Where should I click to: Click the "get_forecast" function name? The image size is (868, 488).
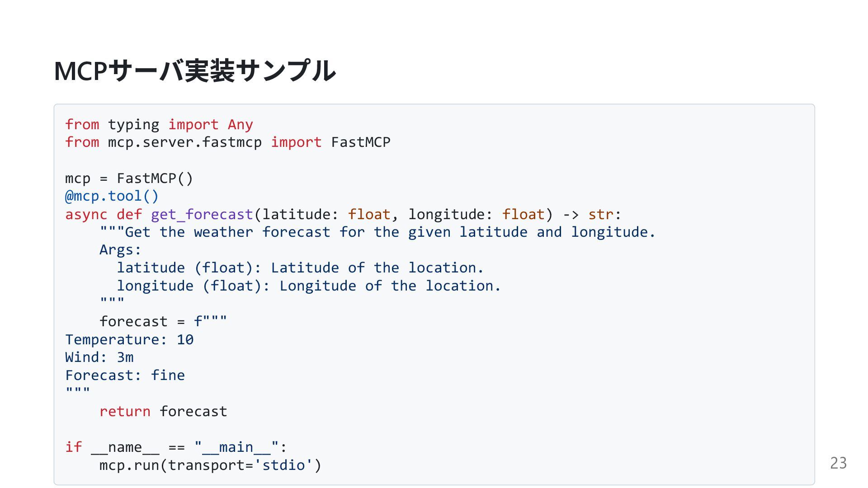point(202,214)
